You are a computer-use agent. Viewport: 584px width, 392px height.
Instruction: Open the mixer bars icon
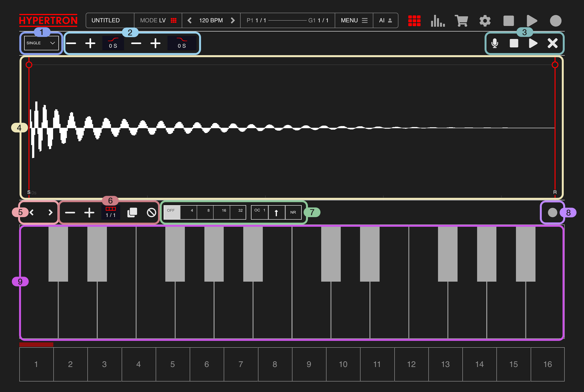[438, 21]
